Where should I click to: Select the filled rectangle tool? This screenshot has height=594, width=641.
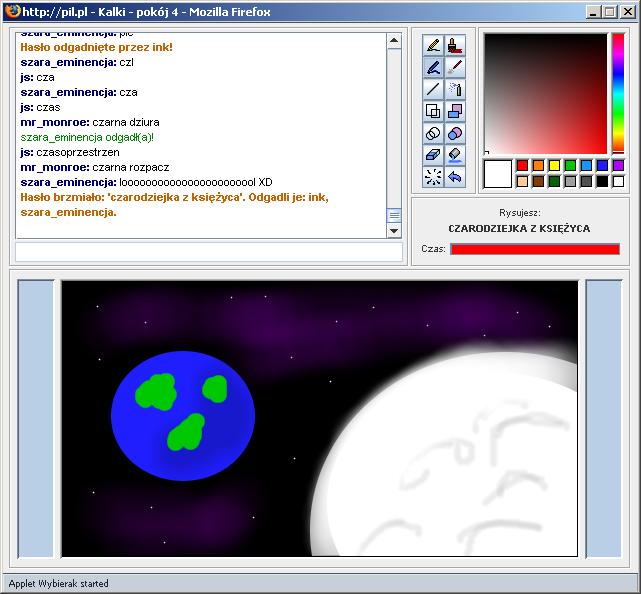[x=455, y=111]
